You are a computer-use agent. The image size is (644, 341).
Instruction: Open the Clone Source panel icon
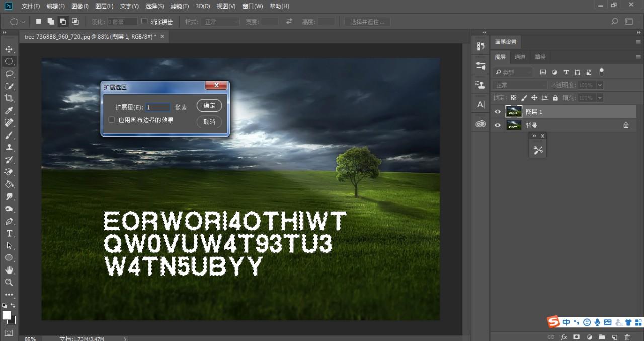pyautogui.click(x=480, y=85)
